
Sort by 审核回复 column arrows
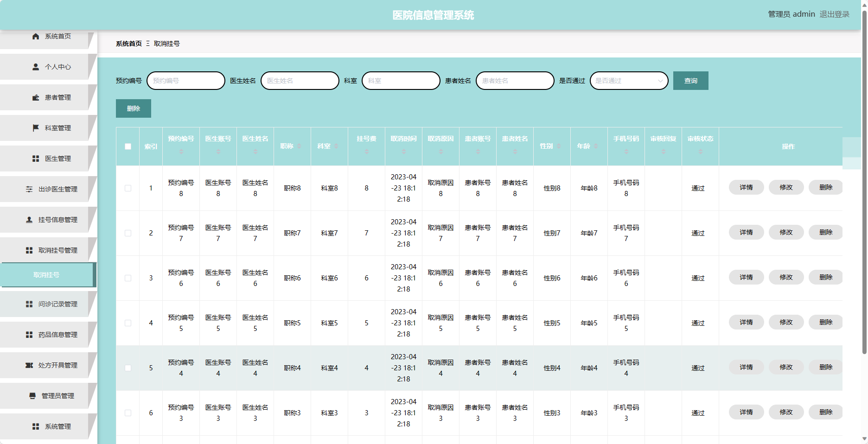click(x=664, y=152)
